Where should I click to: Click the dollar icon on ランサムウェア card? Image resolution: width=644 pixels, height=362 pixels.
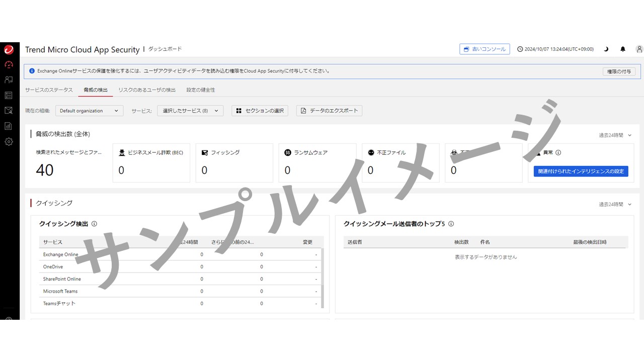[x=288, y=152]
